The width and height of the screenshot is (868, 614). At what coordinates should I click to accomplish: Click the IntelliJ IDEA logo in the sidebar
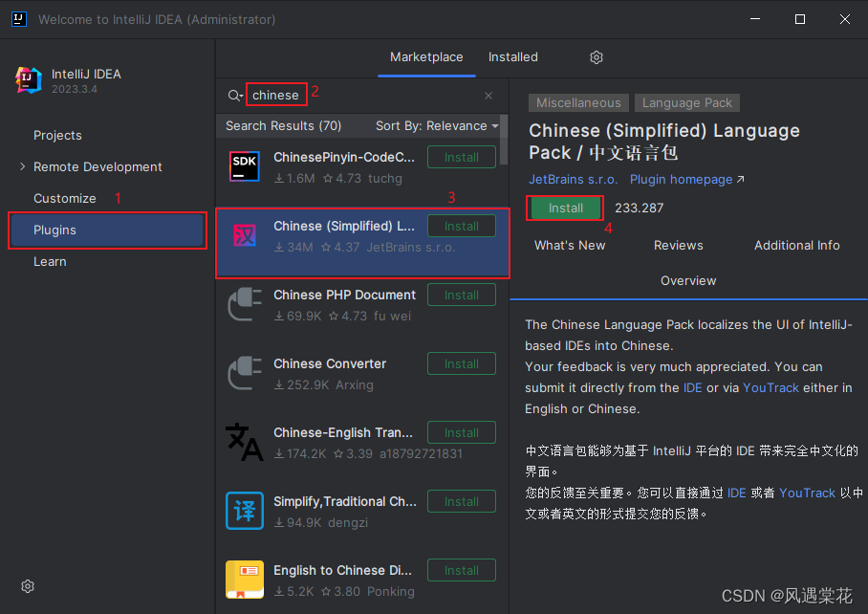(29, 80)
